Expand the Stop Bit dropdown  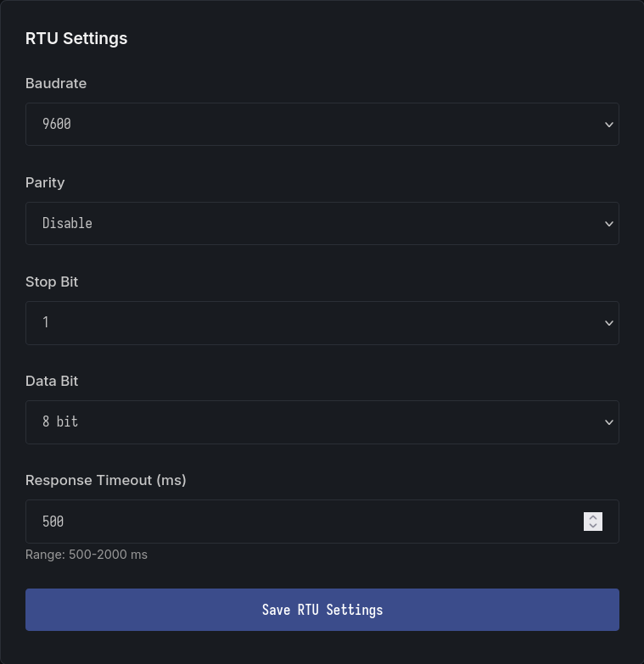coord(322,322)
